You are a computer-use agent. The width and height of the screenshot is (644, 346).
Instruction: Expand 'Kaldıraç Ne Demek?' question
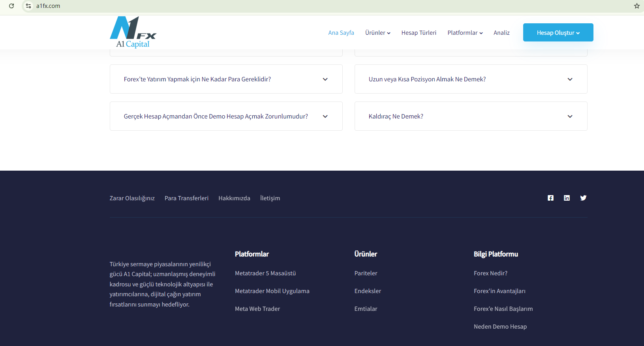[x=471, y=116]
